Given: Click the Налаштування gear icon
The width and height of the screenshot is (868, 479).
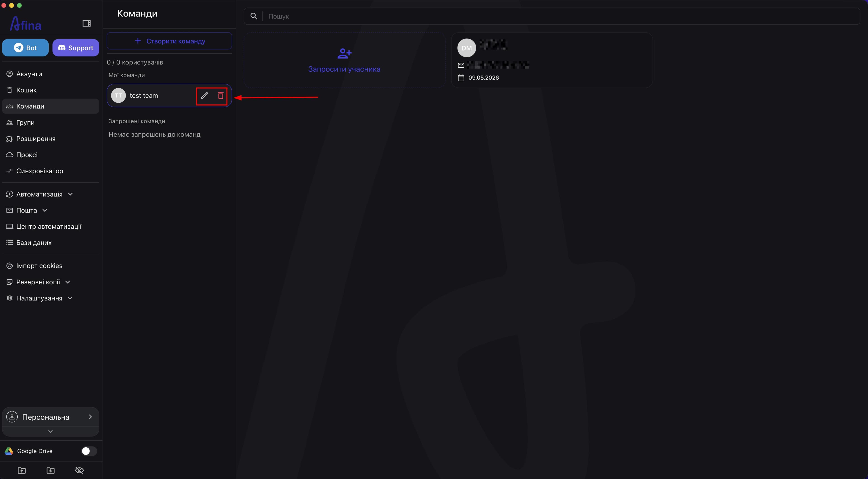Looking at the screenshot, I should [x=9, y=298].
